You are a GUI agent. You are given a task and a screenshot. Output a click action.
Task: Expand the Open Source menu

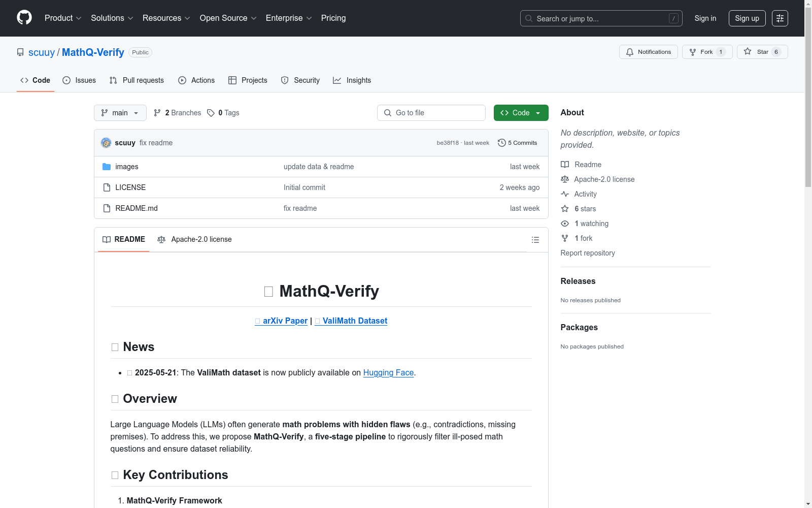click(x=228, y=18)
